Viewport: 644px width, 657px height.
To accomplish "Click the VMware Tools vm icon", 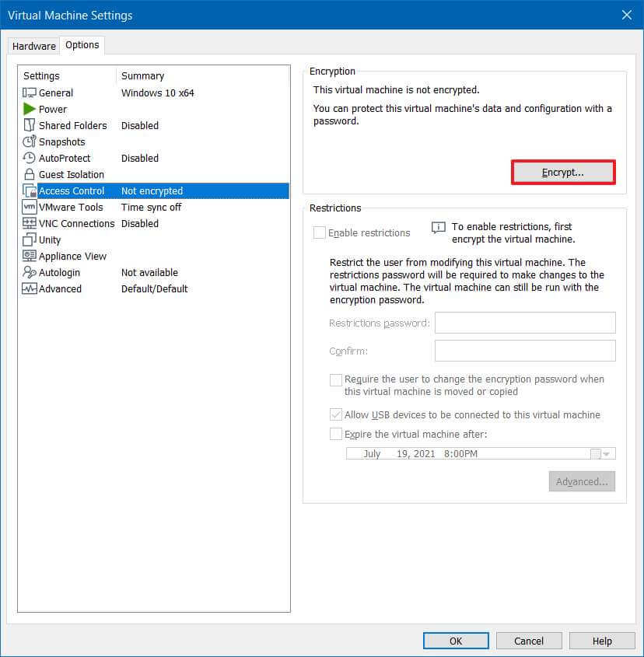I will click(x=30, y=207).
